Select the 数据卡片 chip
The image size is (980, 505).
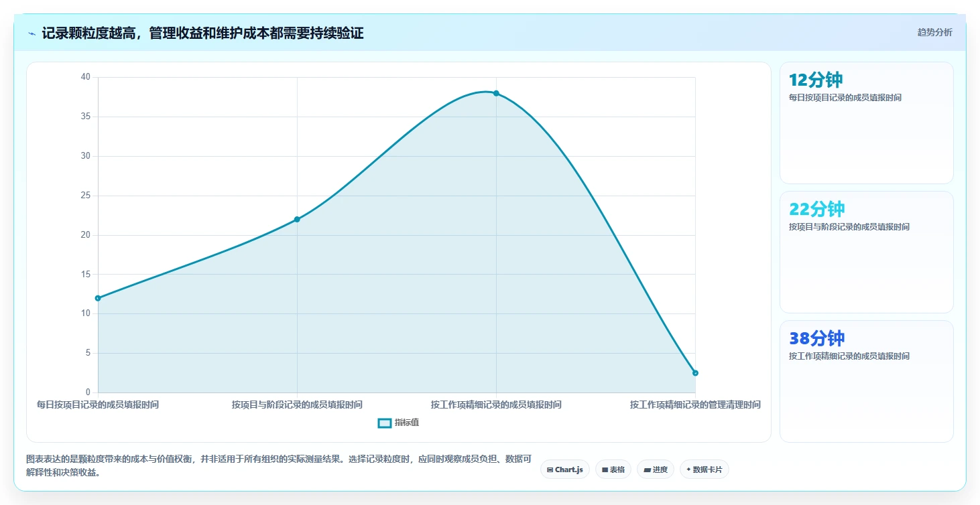(x=704, y=470)
